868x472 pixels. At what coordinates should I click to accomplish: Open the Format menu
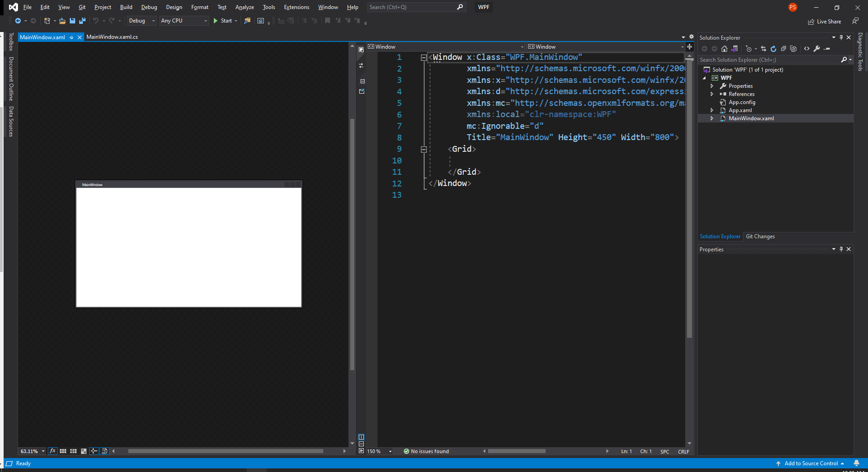(199, 7)
